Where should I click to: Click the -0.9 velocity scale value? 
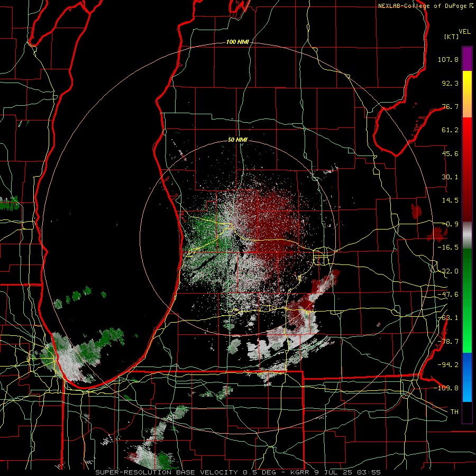450,224
